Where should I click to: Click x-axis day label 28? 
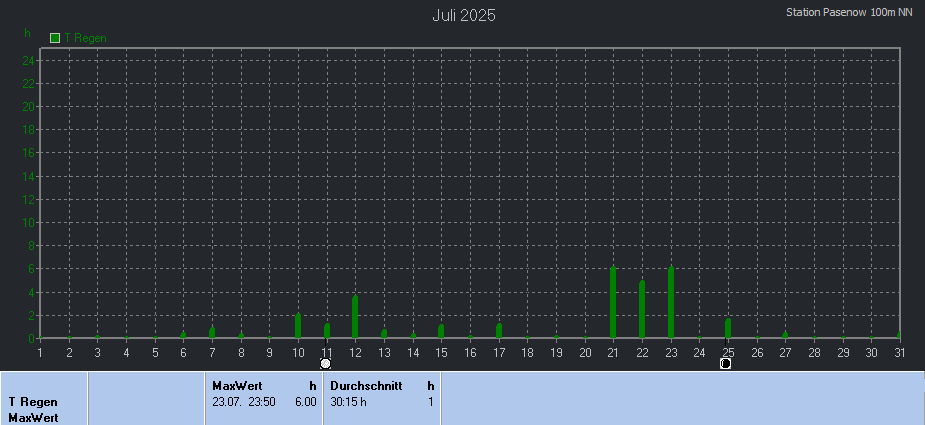(814, 353)
